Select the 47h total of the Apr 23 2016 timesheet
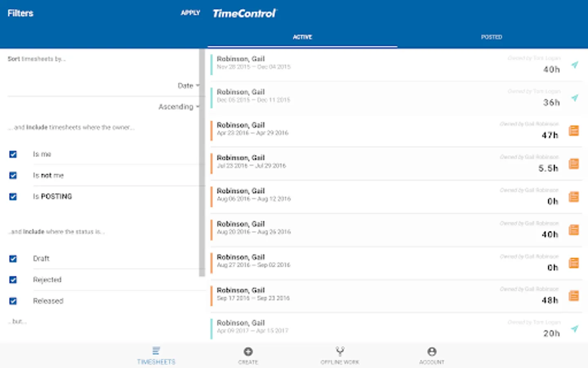The image size is (588, 368). 550,135
